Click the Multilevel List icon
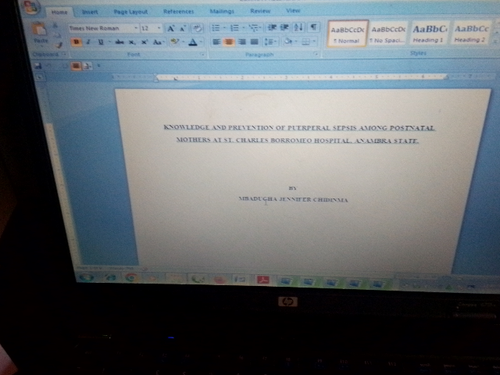 click(253, 28)
